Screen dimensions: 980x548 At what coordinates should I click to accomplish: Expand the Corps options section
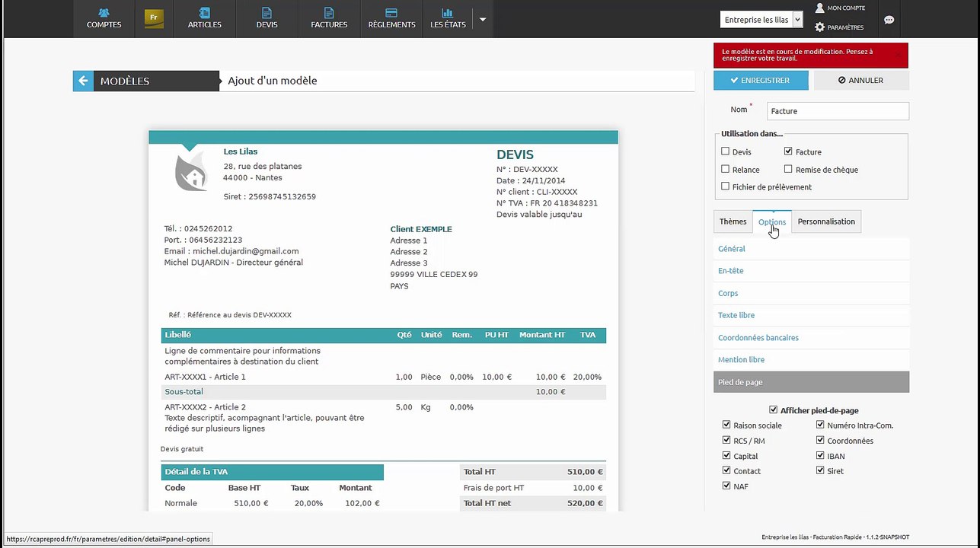tap(811, 293)
